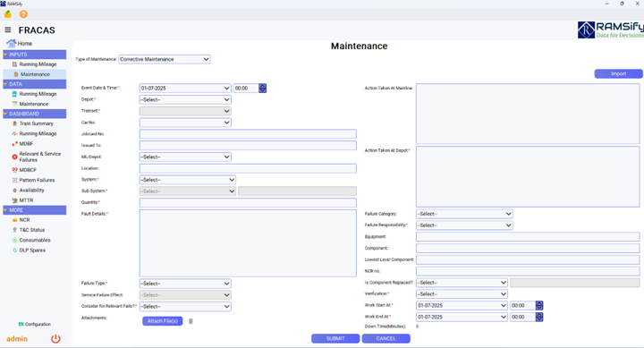The image size is (644, 348).
Task: Open the ML/Depot dropdown
Action: pos(185,157)
